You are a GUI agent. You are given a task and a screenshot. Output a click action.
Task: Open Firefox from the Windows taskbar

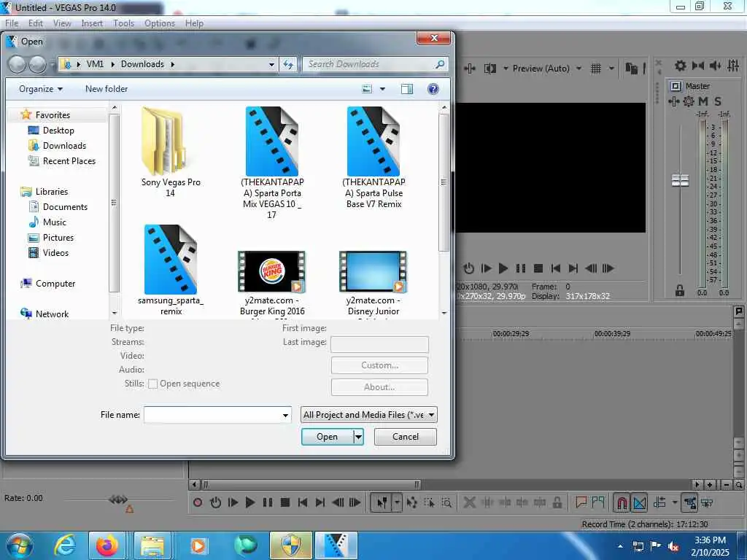pos(107,545)
